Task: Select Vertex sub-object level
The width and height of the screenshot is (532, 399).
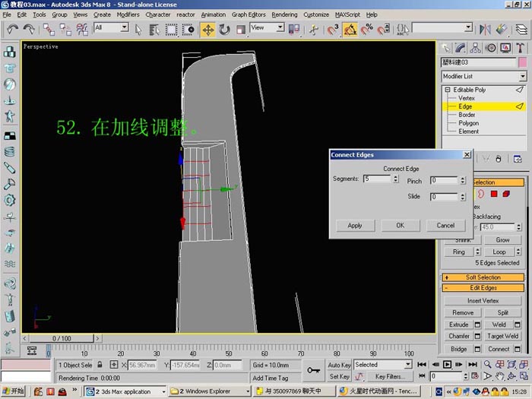Action: (467, 98)
